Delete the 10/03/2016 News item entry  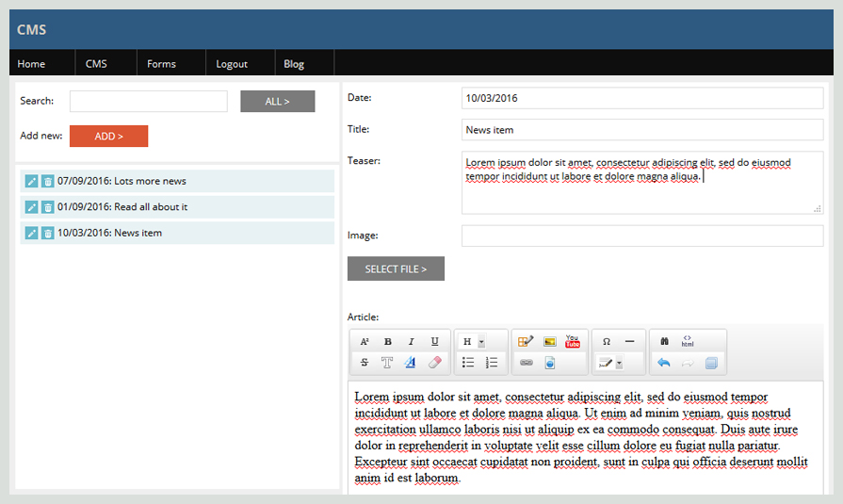pos(48,233)
